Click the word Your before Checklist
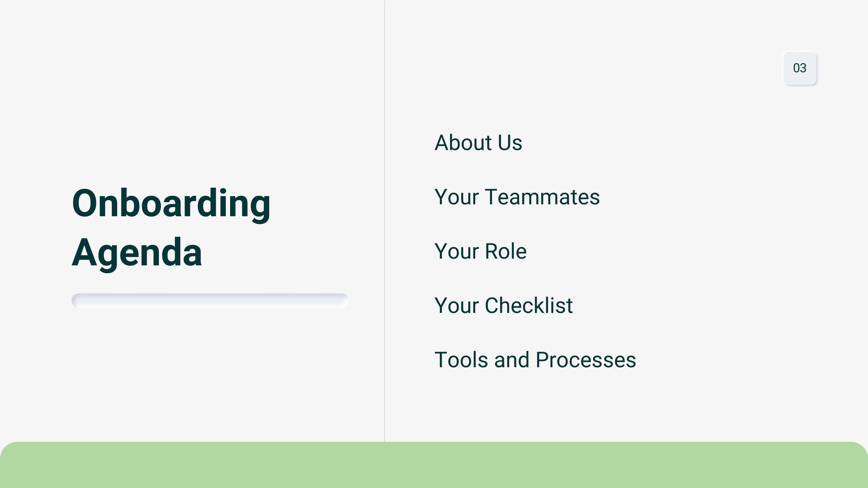 click(x=457, y=306)
